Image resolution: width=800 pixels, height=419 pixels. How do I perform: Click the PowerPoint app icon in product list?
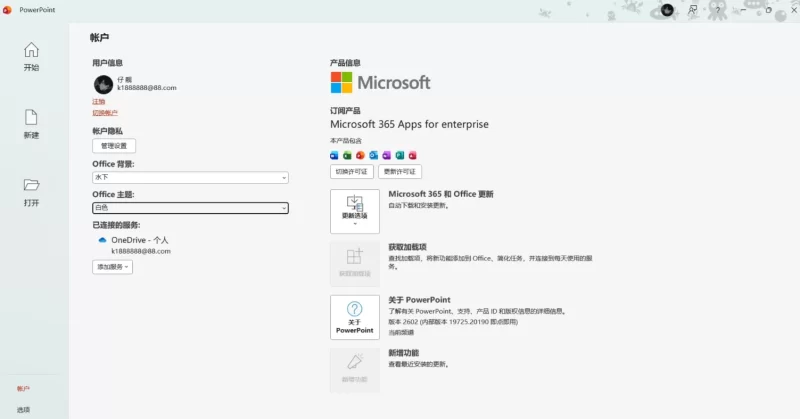(x=360, y=155)
